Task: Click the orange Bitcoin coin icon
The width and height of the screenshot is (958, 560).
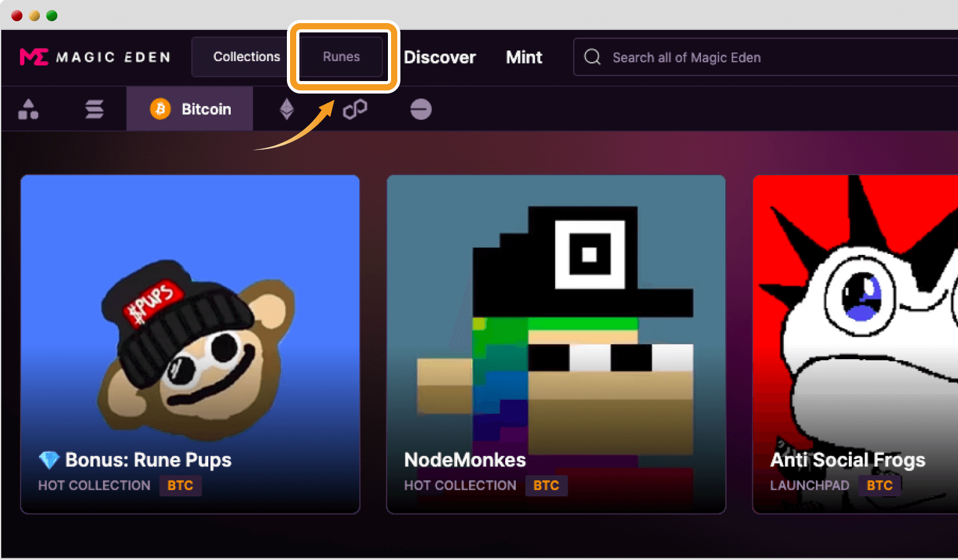Action: (x=160, y=109)
